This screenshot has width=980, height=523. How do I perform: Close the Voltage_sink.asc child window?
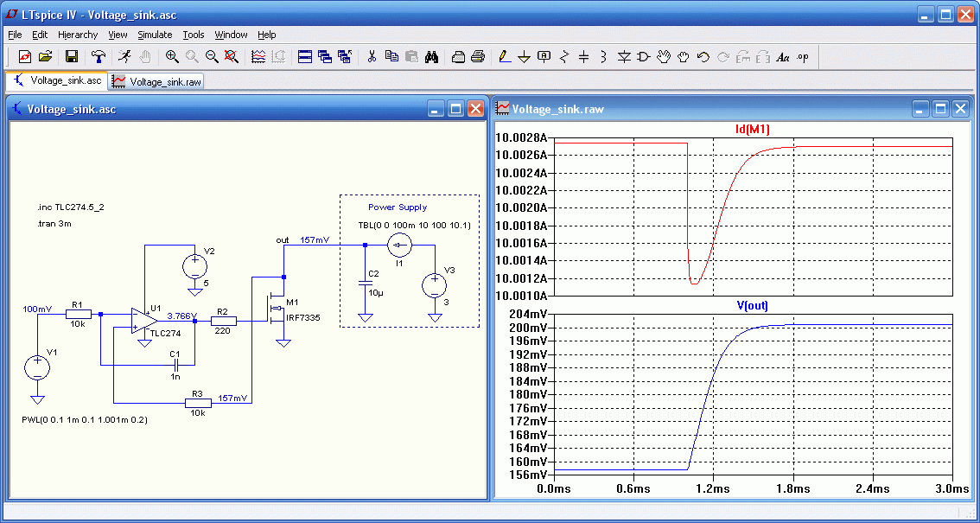475,109
